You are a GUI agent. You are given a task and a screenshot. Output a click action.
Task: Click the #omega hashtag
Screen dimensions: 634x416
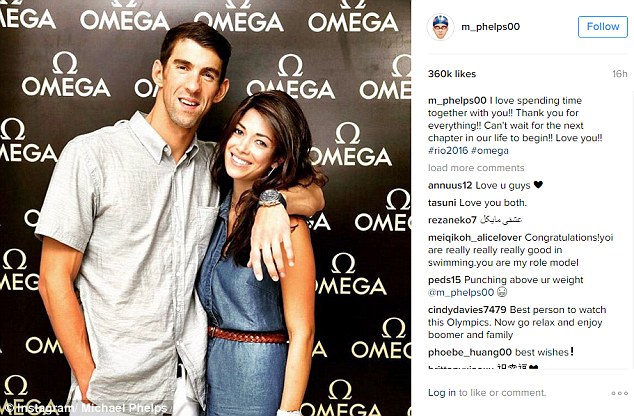(x=490, y=151)
